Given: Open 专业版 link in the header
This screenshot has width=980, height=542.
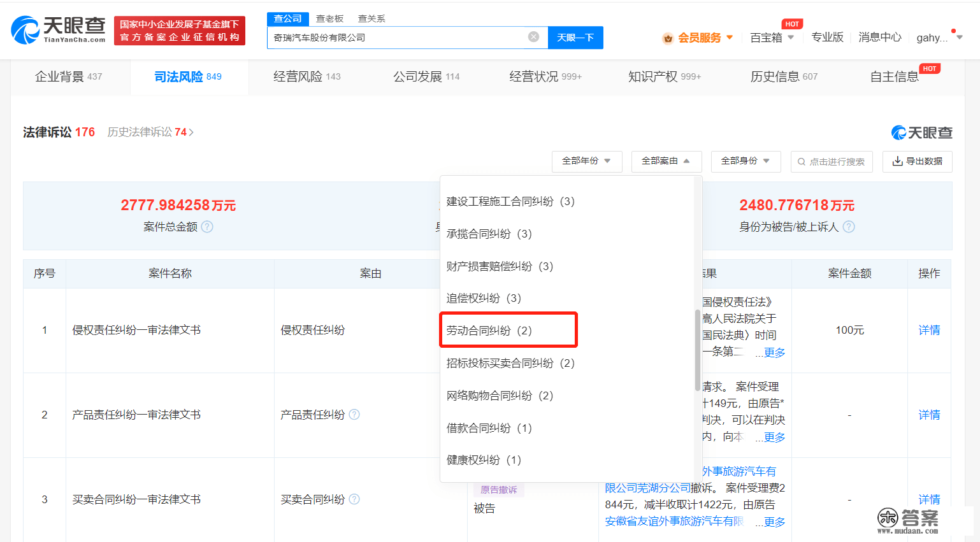Looking at the screenshot, I should coord(827,38).
